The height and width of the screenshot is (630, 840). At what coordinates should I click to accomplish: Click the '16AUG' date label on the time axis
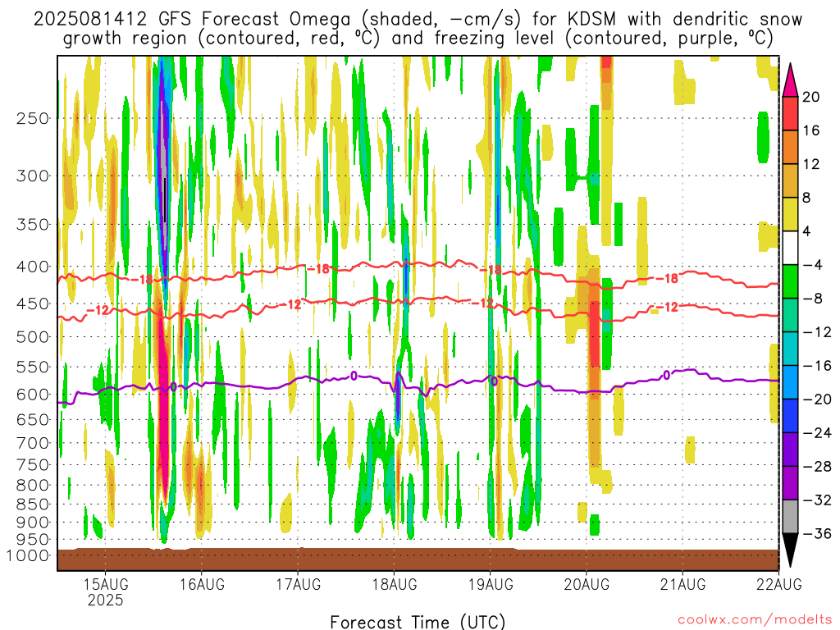coord(202,584)
